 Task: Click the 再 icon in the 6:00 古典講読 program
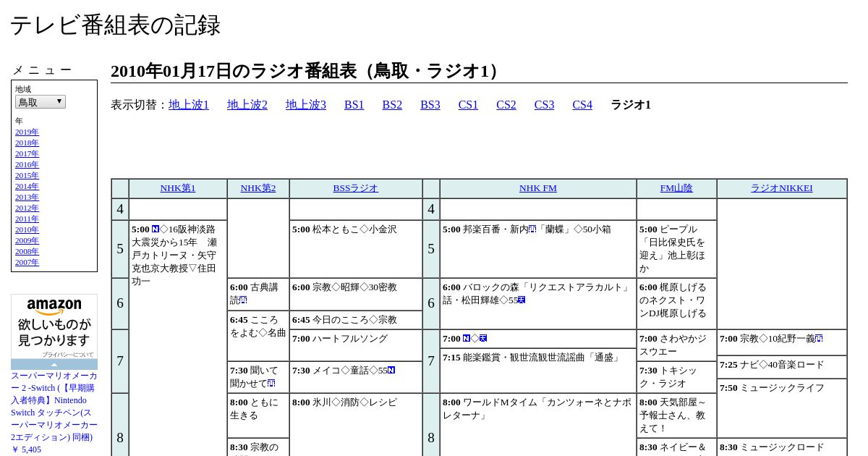click(243, 300)
